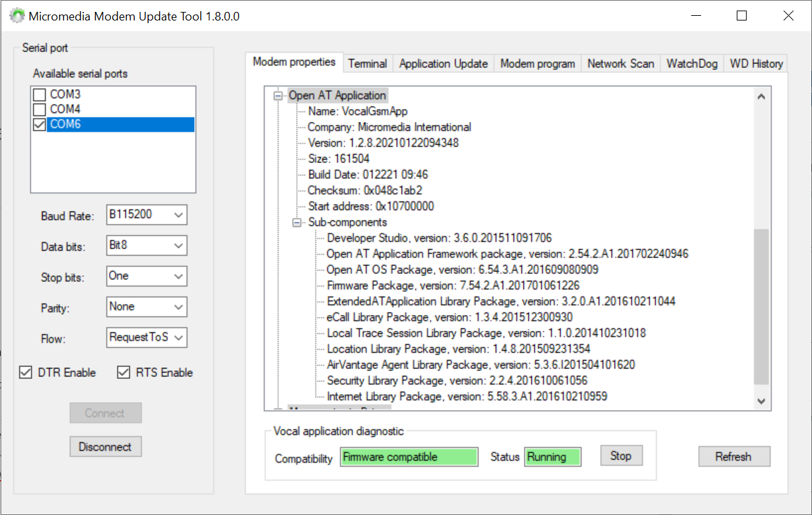Collapse the Sub-components tree node

297,223
